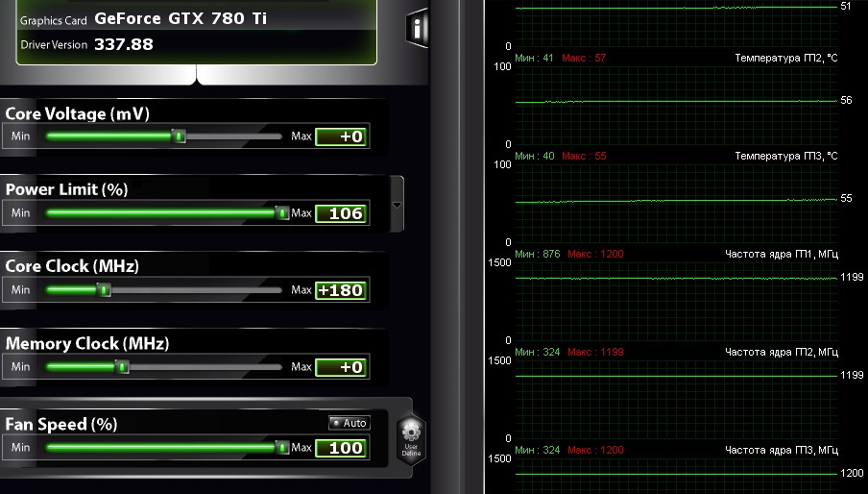Select the Core Voltage value field +0
This screenshot has width=868, height=494.
point(341,136)
